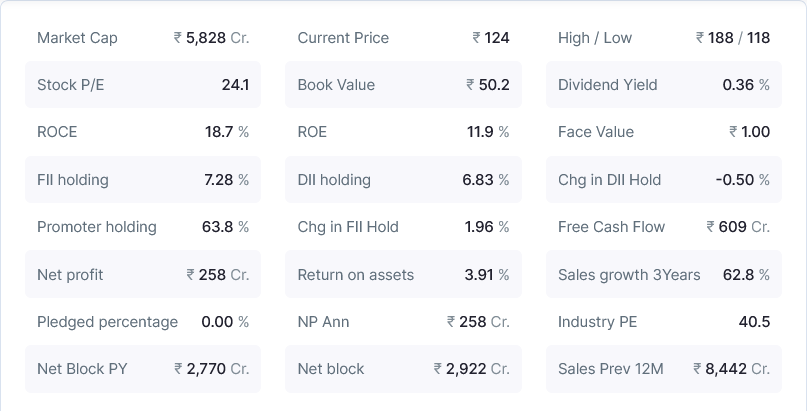Select the DII holding row
Viewport: 807px width, 411px height.
pyautogui.click(x=403, y=180)
